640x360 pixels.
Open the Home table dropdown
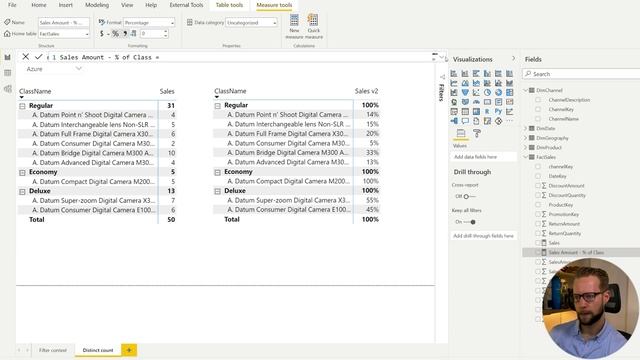(x=64, y=34)
